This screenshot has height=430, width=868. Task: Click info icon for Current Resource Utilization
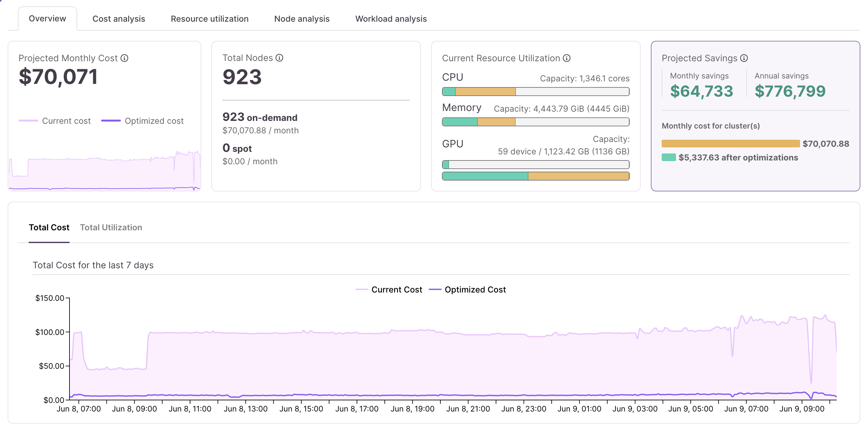tap(567, 58)
